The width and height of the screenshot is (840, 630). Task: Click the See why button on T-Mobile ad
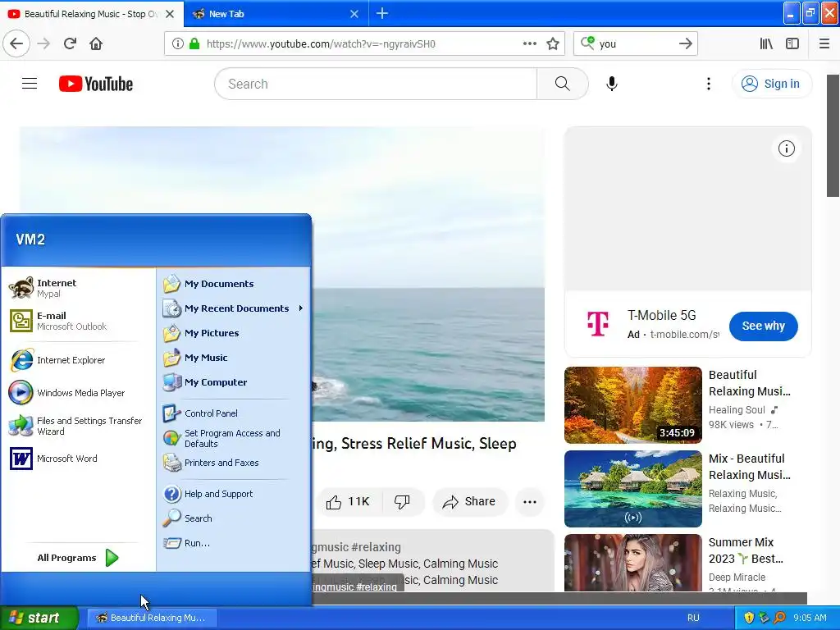point(764,326)
